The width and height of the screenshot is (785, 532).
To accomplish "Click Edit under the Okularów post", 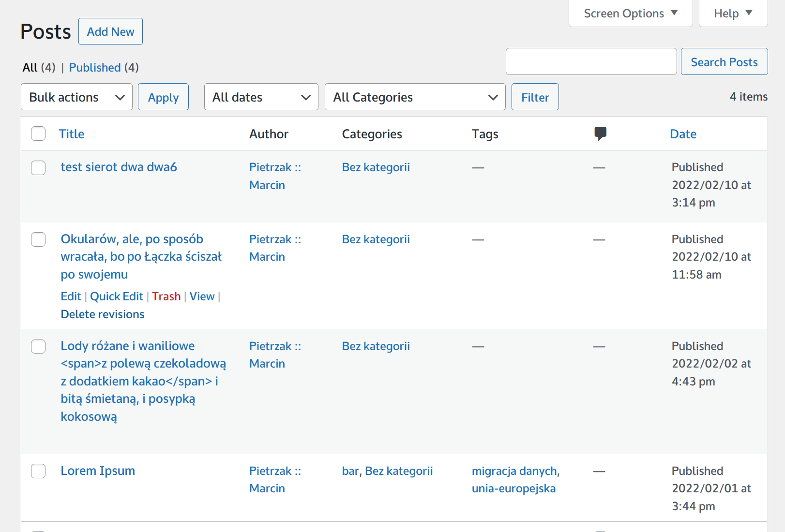I will click(71, 296).
